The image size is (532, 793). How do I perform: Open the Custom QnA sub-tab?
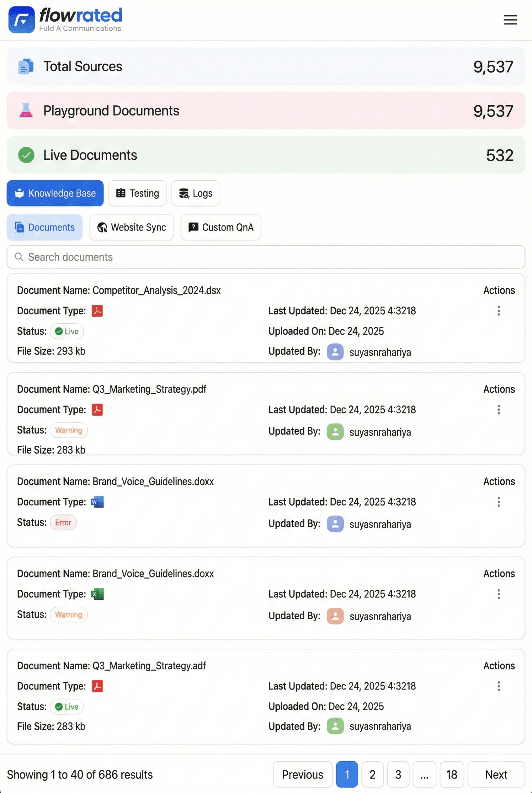click(x=221, y=227)
